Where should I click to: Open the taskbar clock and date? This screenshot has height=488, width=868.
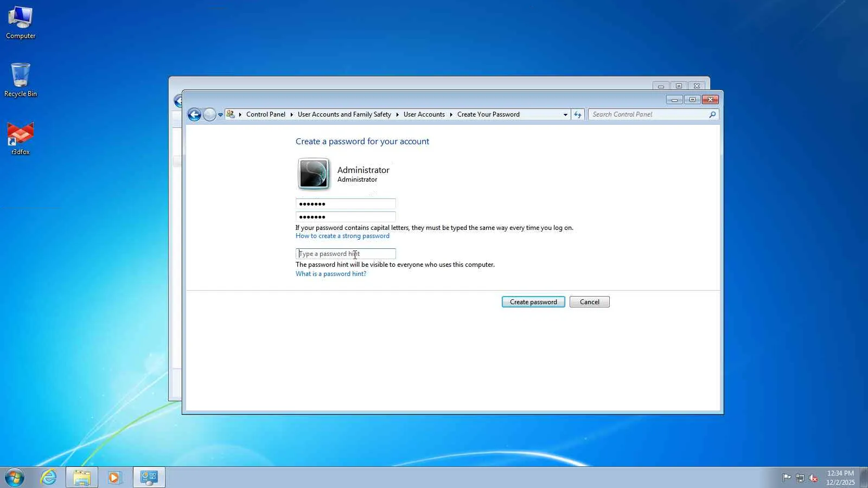[840, 478]
